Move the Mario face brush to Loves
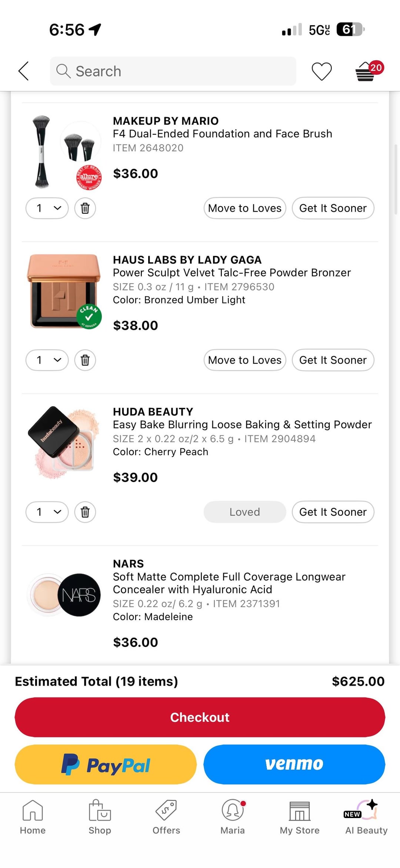The image size is (400, 868). pyautogui.click(x=245, y=208)
